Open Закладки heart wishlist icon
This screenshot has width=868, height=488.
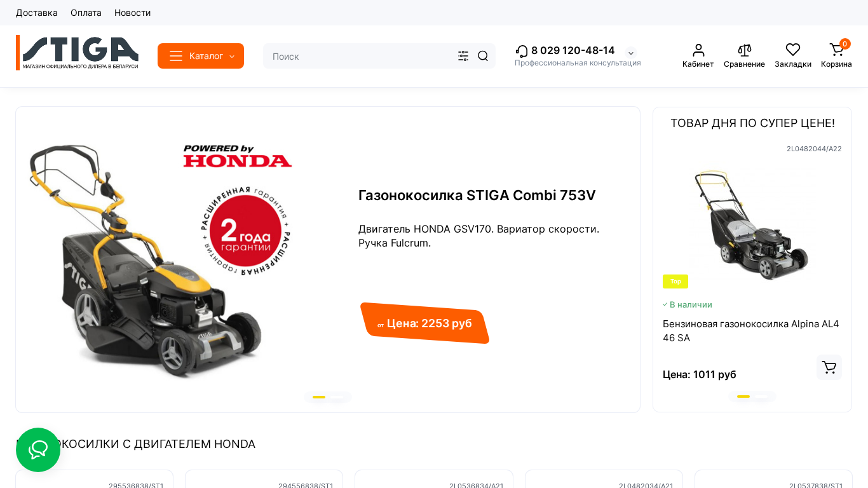[x=793, y=50]
